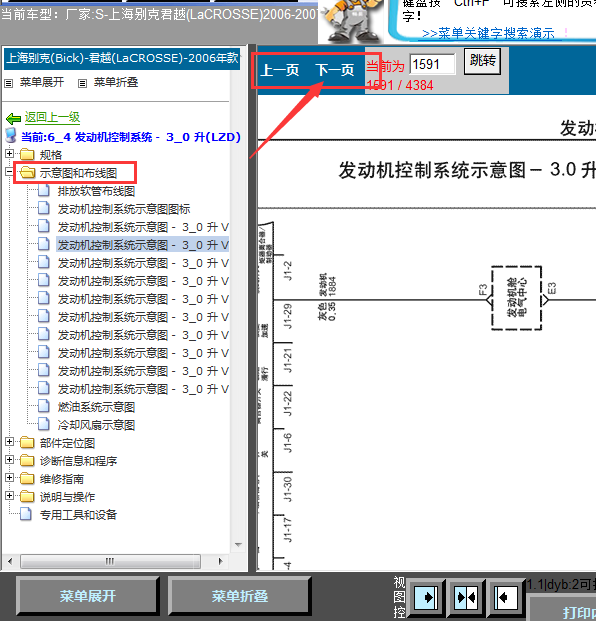Expand the 维修指南 tree node
This screenshot has width=596, height=621.
point(10,478)
